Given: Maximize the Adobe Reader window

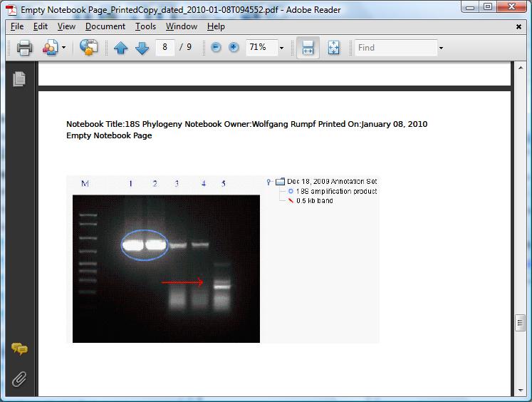Looking at the screenshot, I should pos(488,7).
